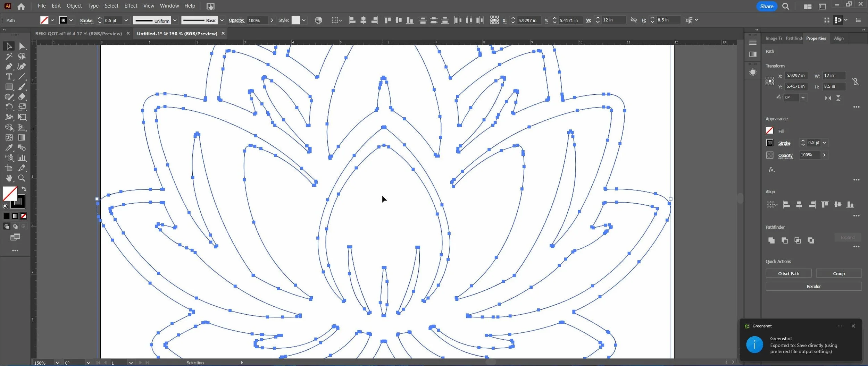Toggle constrain proportions link in control bar

click(634, 20)
